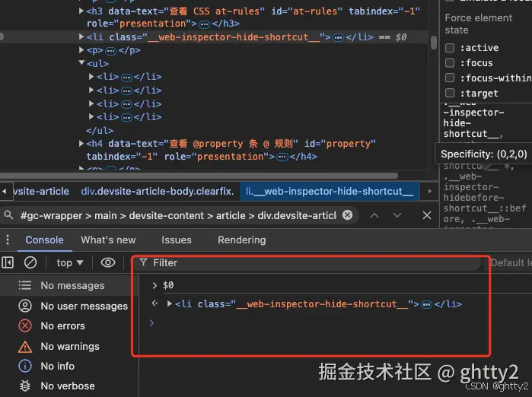Expand the first li under ul

(91, 77)
